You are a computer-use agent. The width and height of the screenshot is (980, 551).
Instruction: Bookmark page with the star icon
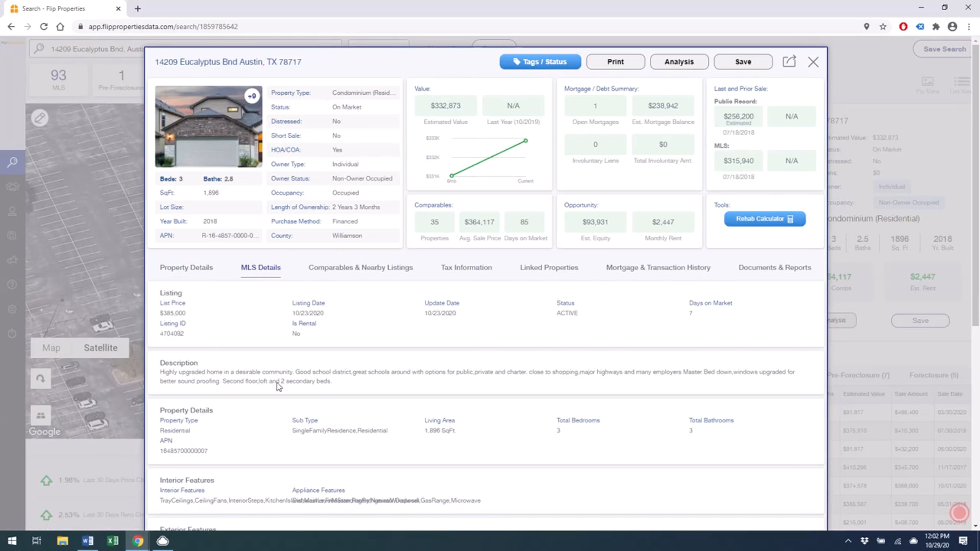click(x=883, y=27)
